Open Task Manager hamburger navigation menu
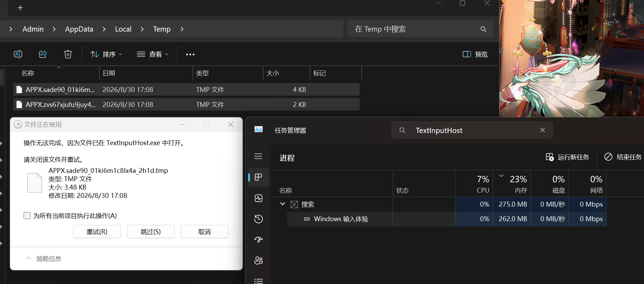The height and width of the screenshot is (284, 644). pyautogui.click(x=258, y=156)
